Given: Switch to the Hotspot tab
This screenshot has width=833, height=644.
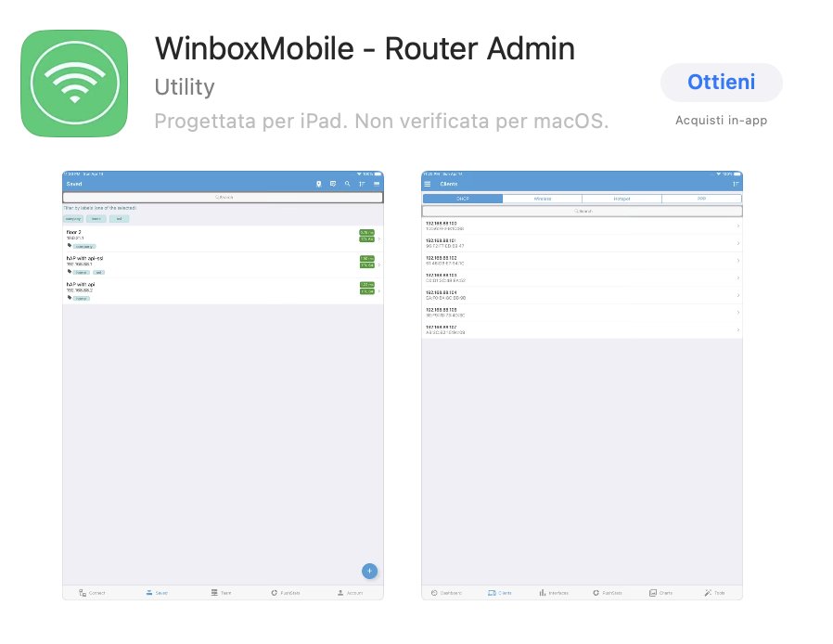Looking at the screenshot, I should pyautogui.click(x=622, y=199).
